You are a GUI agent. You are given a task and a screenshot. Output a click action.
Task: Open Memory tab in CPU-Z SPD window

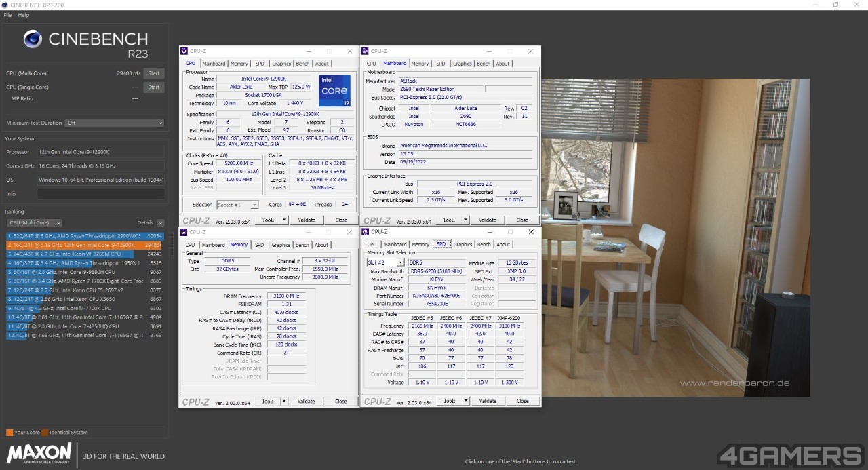pyautogui.click(x=420, y=244)
